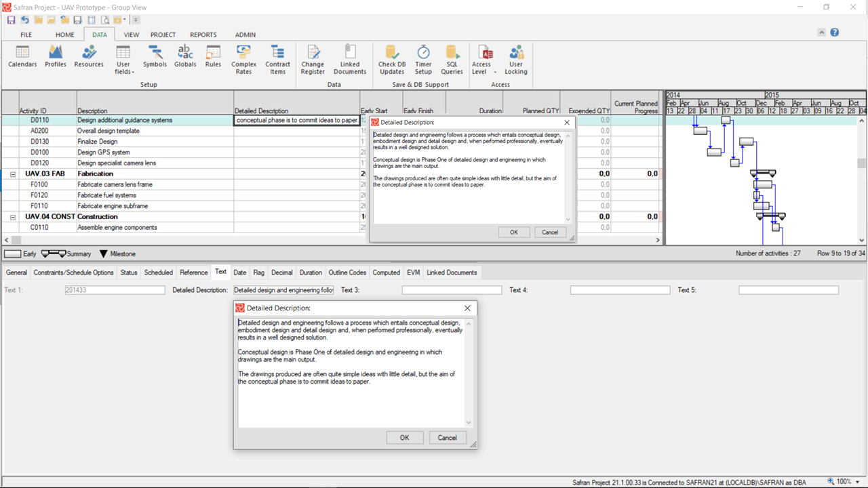Viewport: 868px width, 488px height.
Task: Select the C0110 Assemble engine components row
Action: click(x=331, y=228)
